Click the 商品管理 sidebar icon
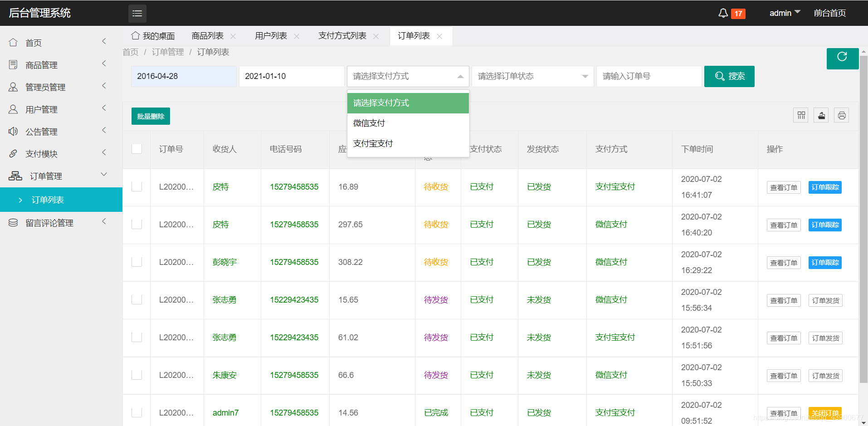 (13, 64)
